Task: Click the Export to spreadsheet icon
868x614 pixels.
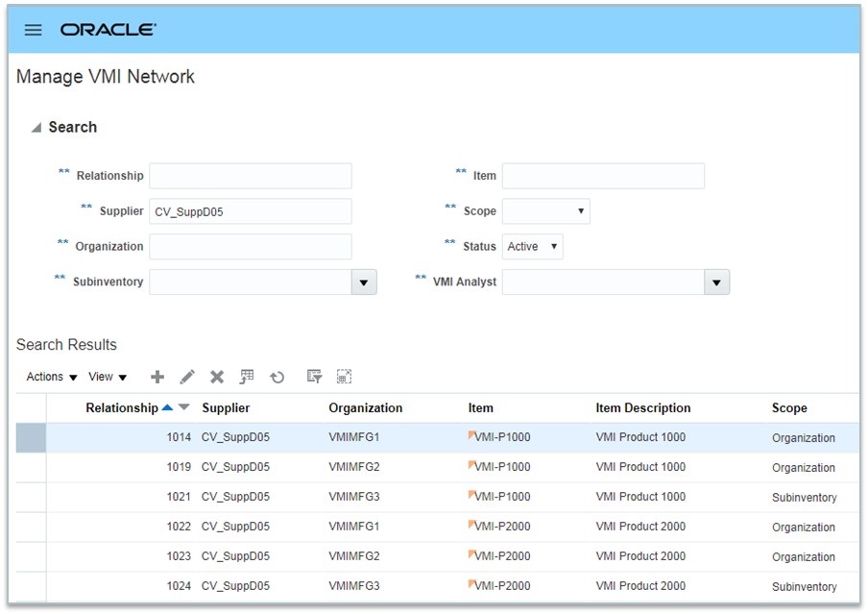Action: (247, 377)
